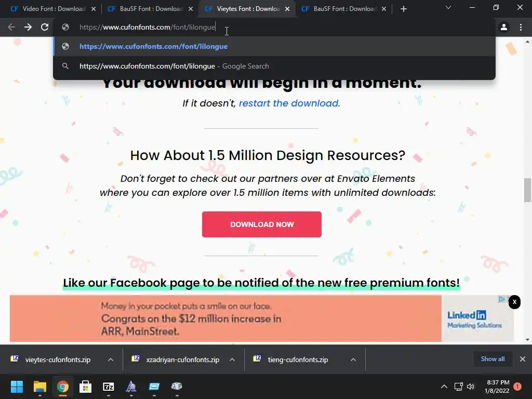Open vieytes-cufonfonts.zip download
Screen dimensions: 532x399
coord(51,360)
